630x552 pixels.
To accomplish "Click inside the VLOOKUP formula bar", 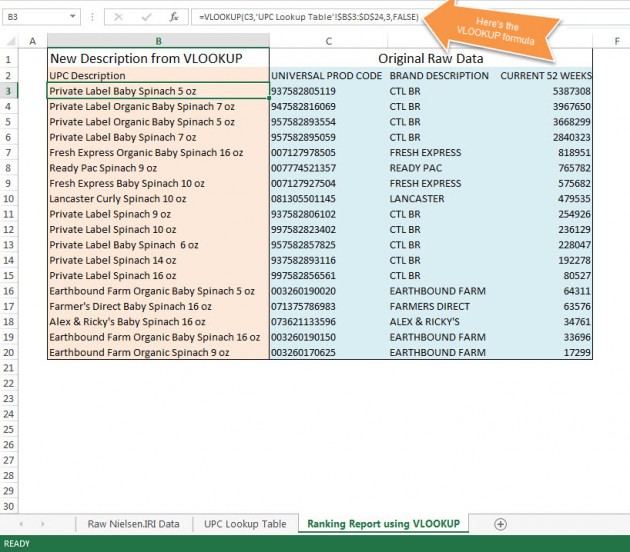I will click(x=309, y=17).
